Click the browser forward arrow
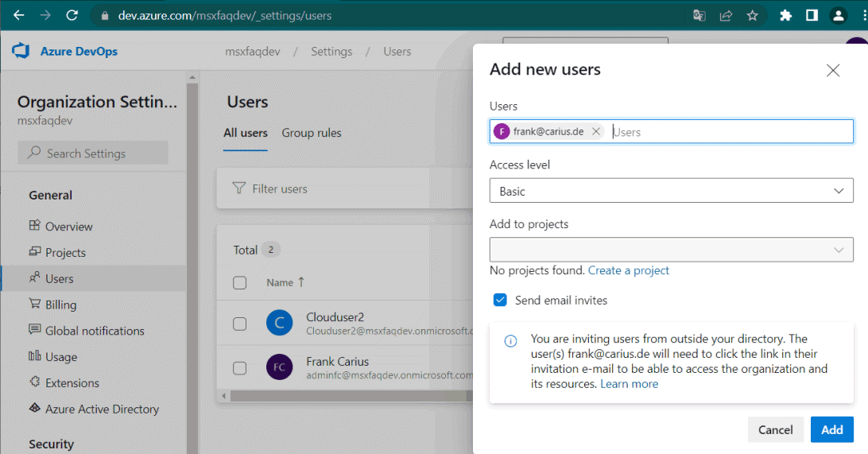Image resolution: width=868 pixels, height=454 pixels. pos(45,15)
